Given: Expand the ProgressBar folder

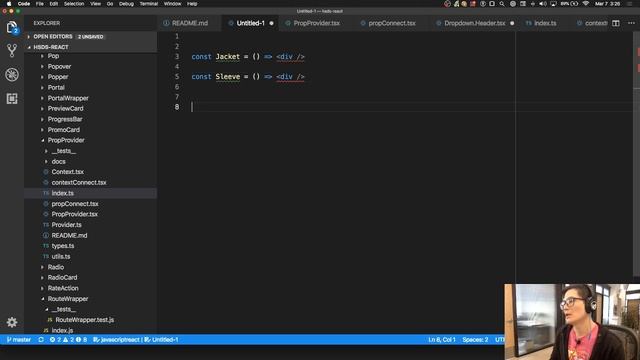Looking at the screenshot, I should [x=65, y=119].
